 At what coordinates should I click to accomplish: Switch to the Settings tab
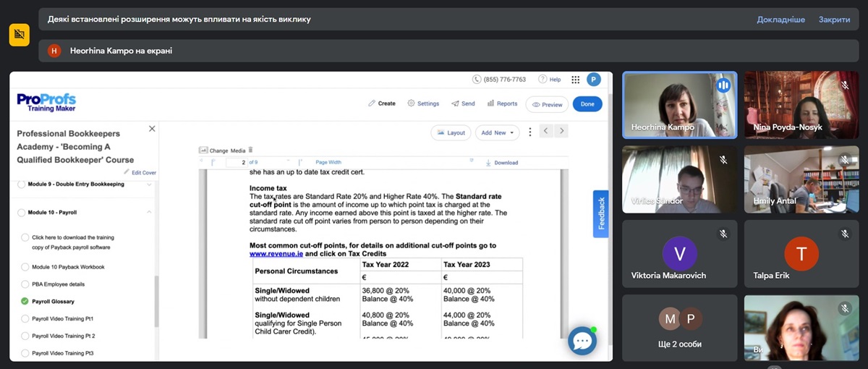click(423, 103)
